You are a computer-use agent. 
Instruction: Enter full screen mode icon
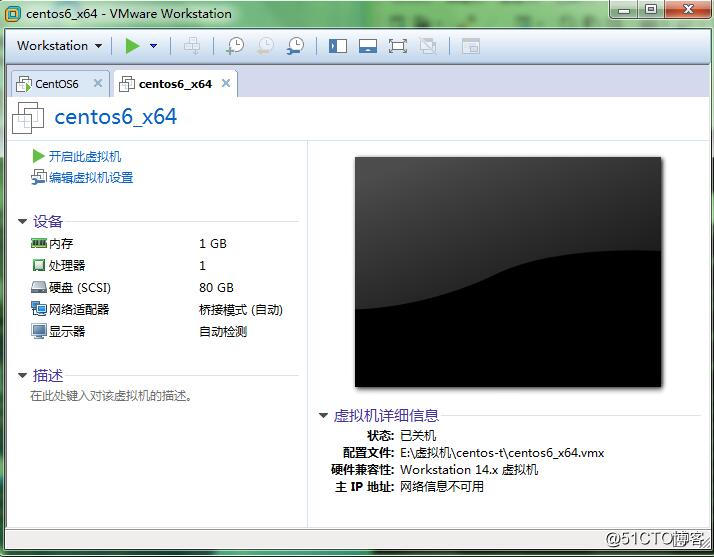[x=398, y=46]
